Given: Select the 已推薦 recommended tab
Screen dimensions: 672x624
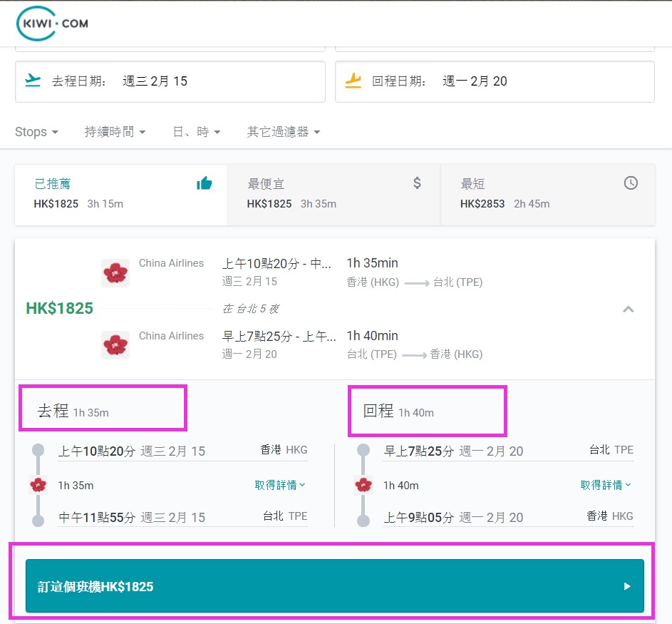Looking at the screenshot, I should (x=121, y=195).
